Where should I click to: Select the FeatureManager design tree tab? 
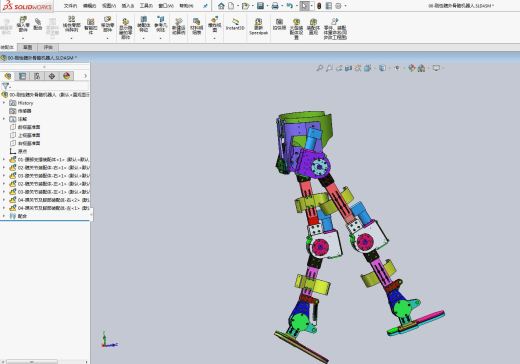8,76
